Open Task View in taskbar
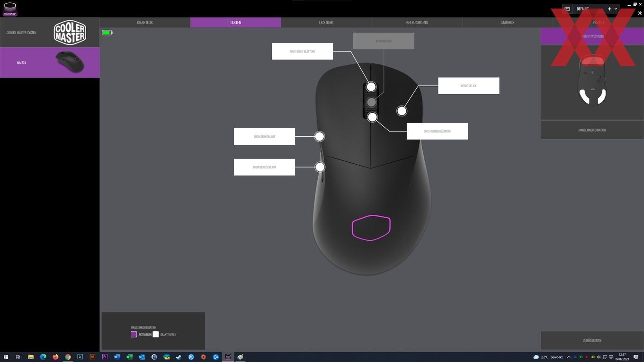Viewport: 644px width, 362px height. pos(18,357)
